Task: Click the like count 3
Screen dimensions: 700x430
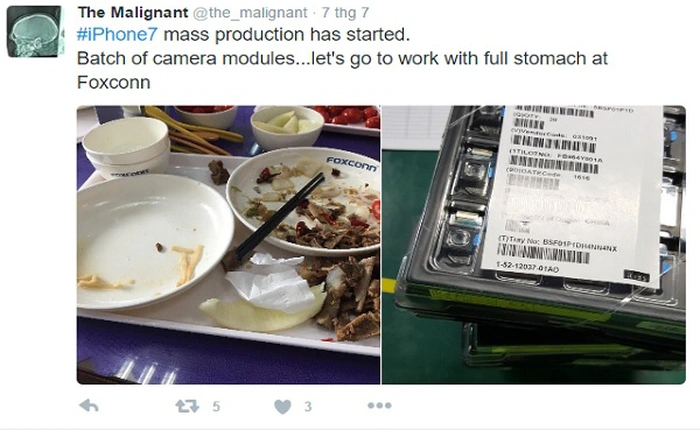Action: [x=308, y=406]
